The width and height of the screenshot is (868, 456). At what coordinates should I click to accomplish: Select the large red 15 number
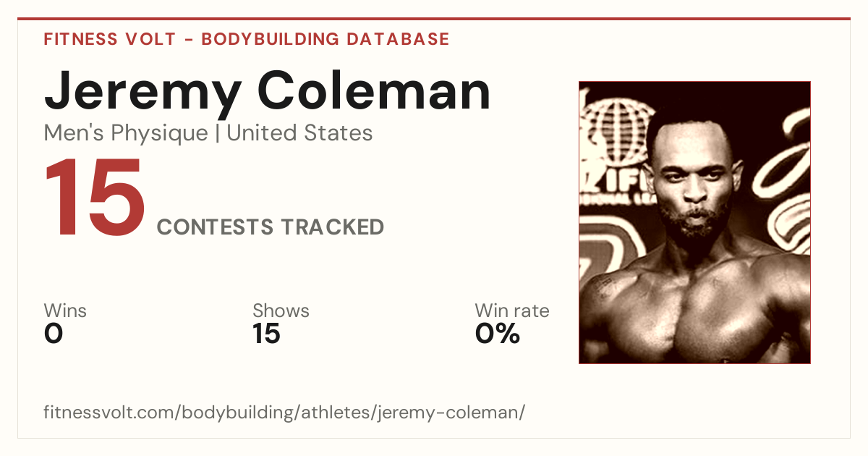[95, 200]
